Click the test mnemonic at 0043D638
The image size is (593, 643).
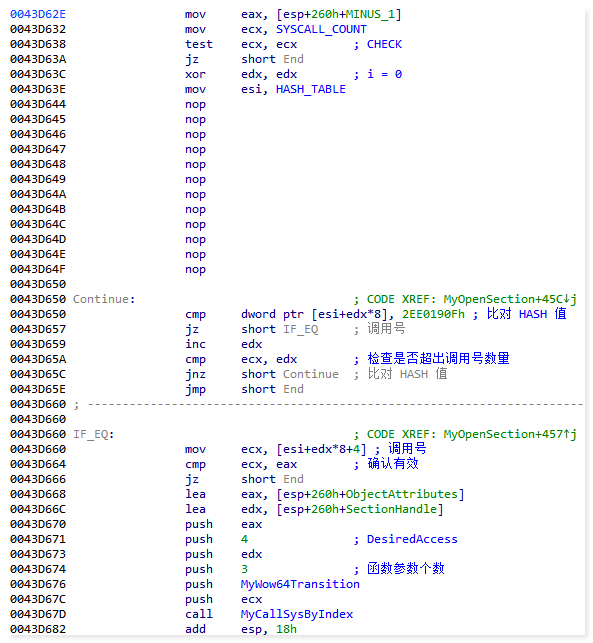point(198,44)
